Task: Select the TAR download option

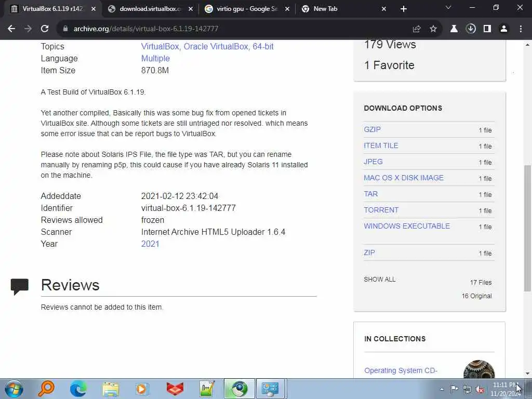Action: pyautogui.click(x=371, y=194)
